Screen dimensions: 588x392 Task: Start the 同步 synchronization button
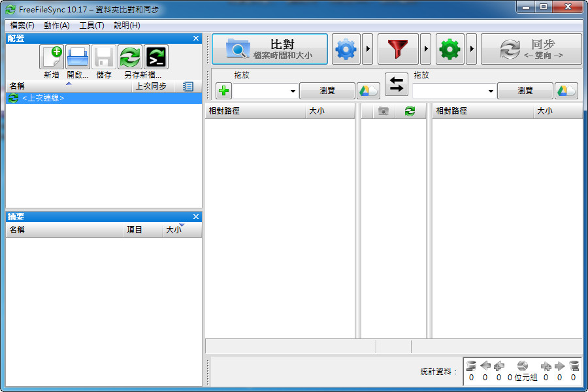tap(531, 49)
